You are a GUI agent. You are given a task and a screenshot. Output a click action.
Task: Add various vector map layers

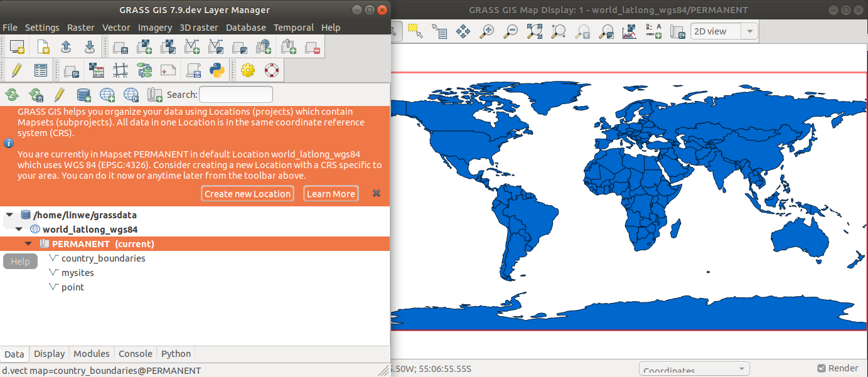(x=216, y=47)
